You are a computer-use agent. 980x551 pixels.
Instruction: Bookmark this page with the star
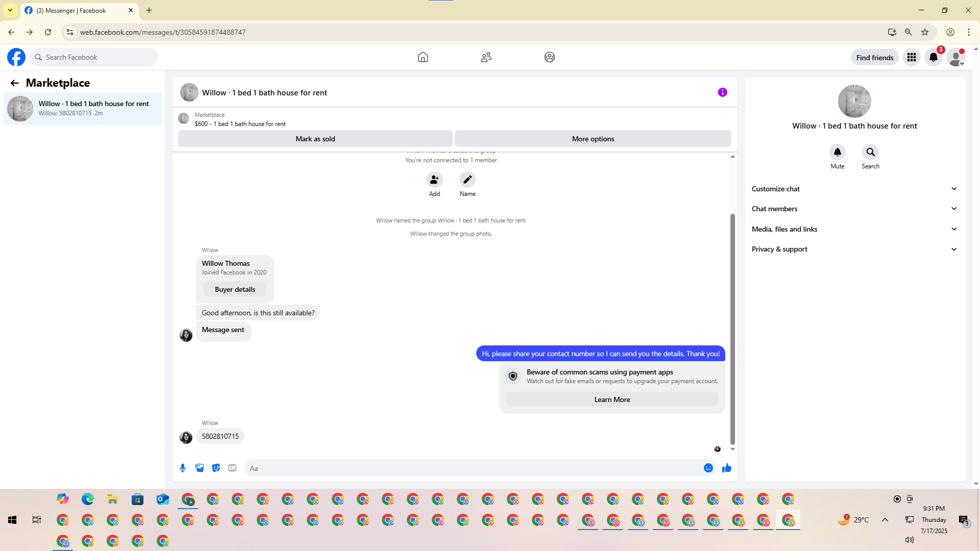(x=925, y=32)
